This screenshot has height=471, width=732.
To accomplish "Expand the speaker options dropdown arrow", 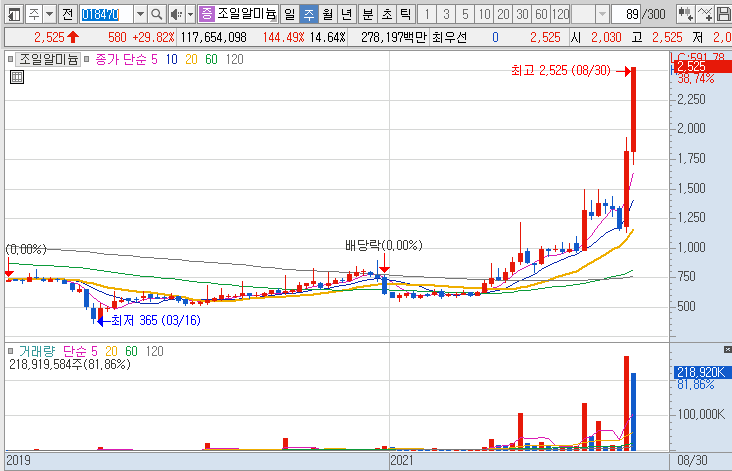I will (190, 14).
